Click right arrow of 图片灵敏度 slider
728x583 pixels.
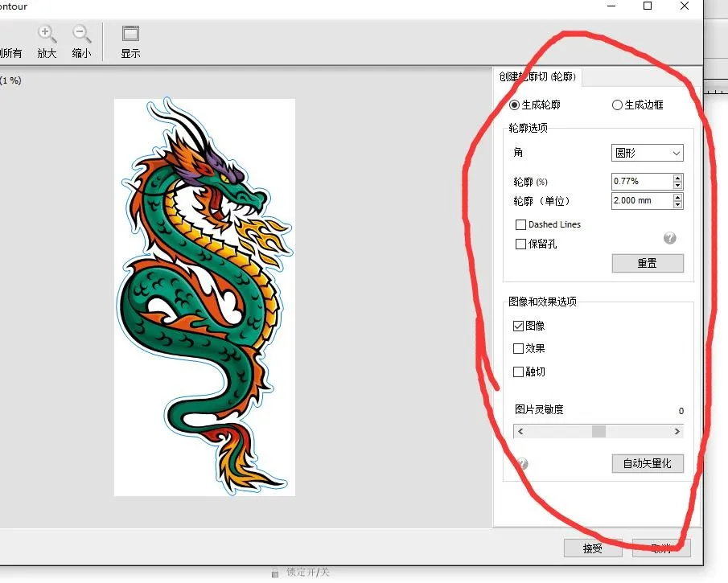[677, 431]
